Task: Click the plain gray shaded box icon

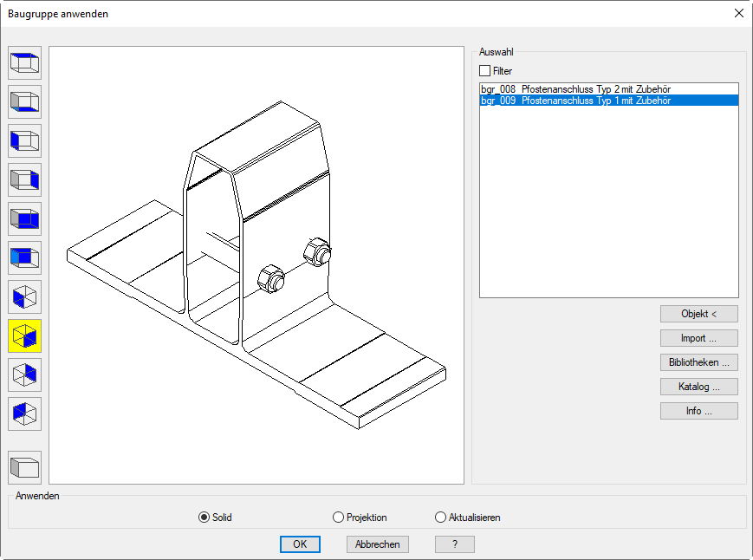Action: pyautogui.click(x=24, y=468)
